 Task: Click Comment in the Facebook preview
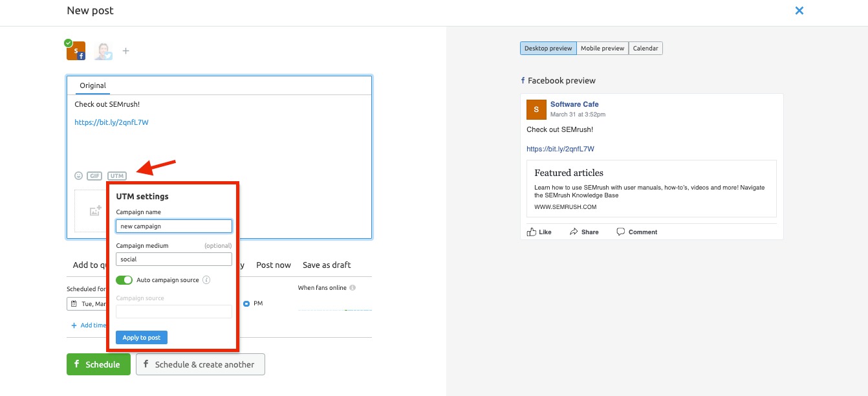[636, 232]
